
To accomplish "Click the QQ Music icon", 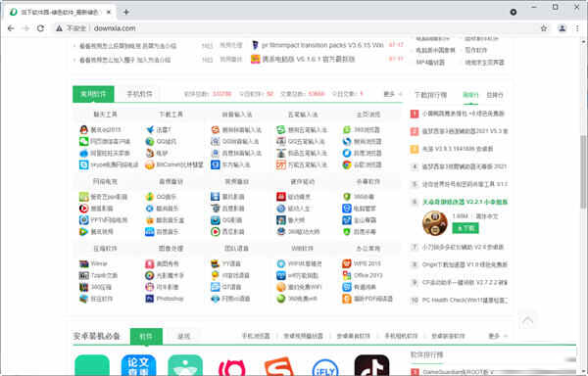I will click(150, 196).
